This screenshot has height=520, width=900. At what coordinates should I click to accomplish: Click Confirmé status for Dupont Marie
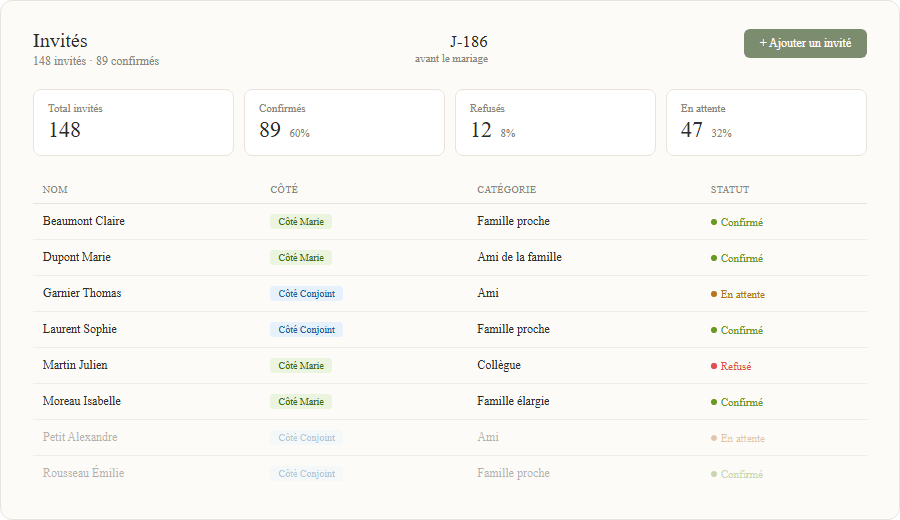[x=737, y=258]
